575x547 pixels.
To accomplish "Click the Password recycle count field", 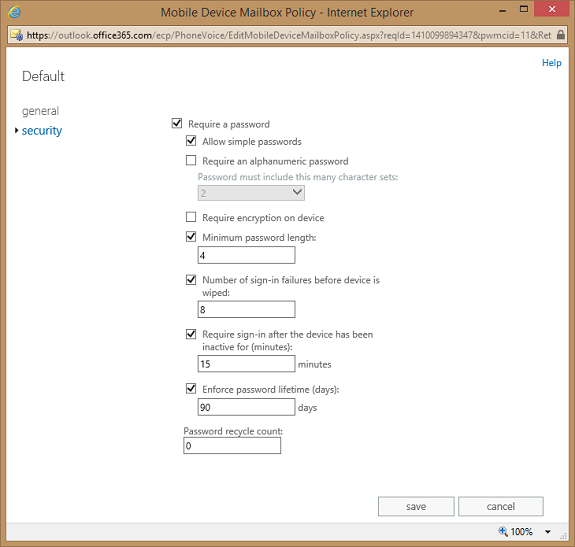I will (x=232, y=446).
